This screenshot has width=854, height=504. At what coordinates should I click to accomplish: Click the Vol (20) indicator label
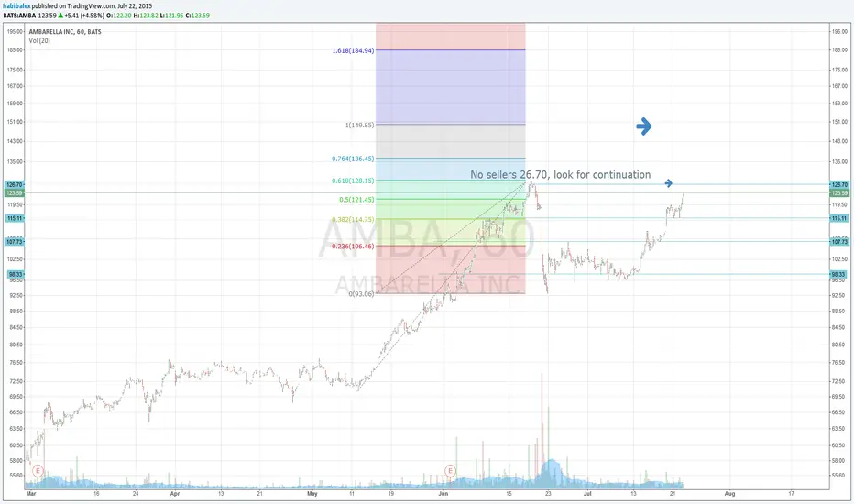coord(39,41)
